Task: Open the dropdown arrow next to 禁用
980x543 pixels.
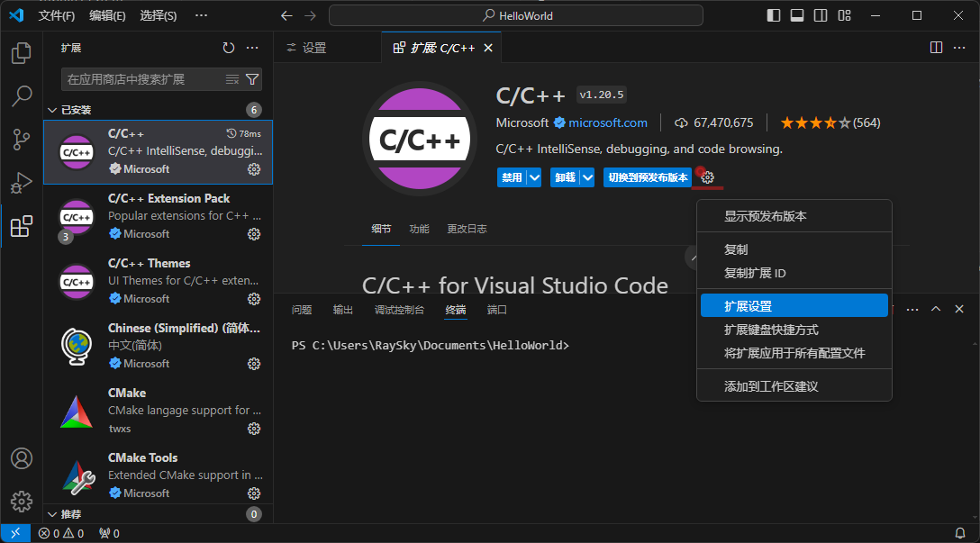Action: 534,177
